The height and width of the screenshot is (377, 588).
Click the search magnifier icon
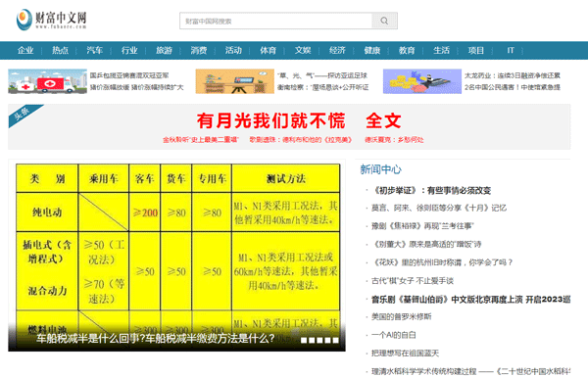384,21
